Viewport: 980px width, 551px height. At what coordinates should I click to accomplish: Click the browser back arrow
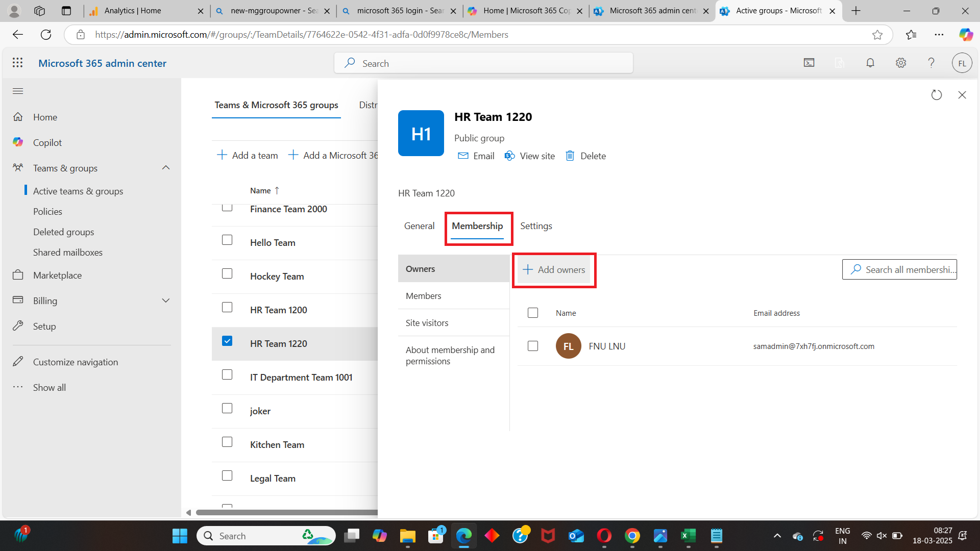tap(18, 35)
